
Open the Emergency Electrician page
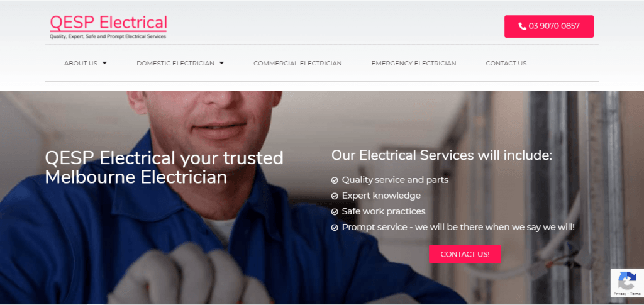point(414,64)
